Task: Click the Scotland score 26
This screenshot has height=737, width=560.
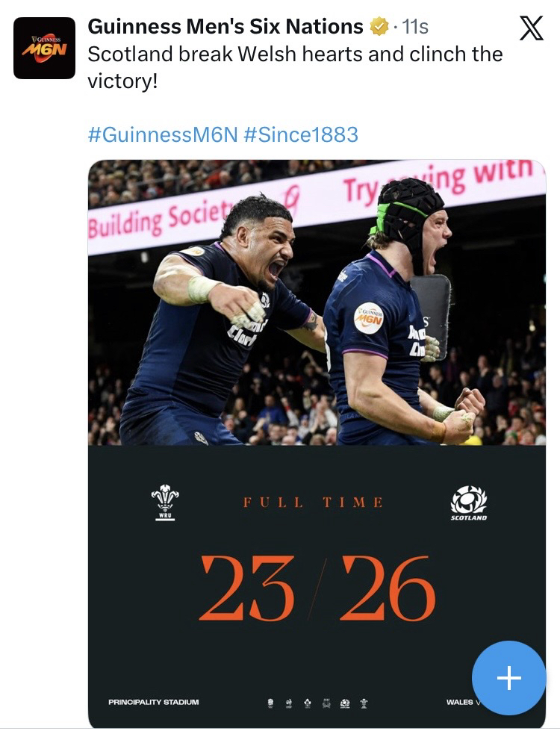Action: coord(387,588)
